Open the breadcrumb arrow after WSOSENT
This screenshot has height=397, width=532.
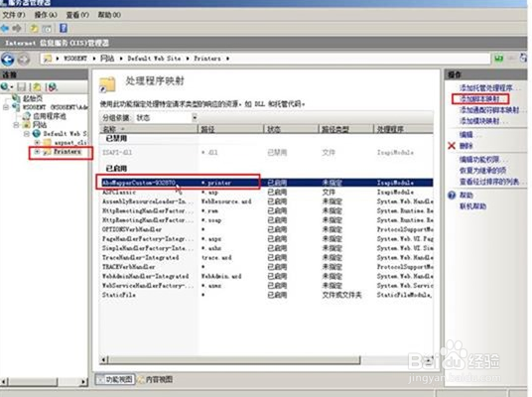tap(94, 59)
